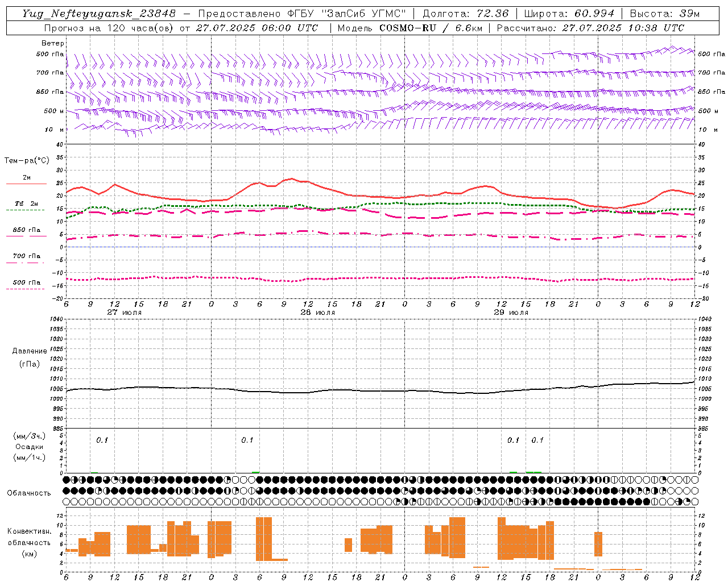The image size is (728, 582).
Task: Click the 850 гПа temperature legend entry
Action: pos(27,230)
